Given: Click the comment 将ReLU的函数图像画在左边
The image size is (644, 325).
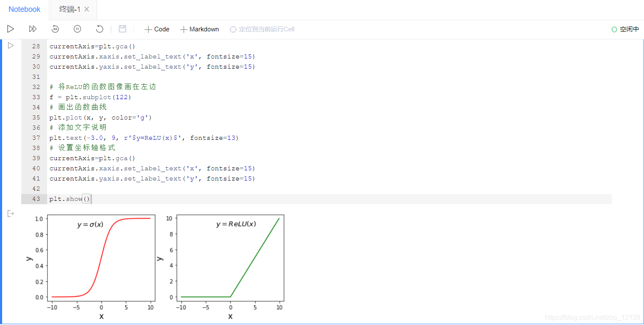Looking at the screenshot, I should (103, 87).
